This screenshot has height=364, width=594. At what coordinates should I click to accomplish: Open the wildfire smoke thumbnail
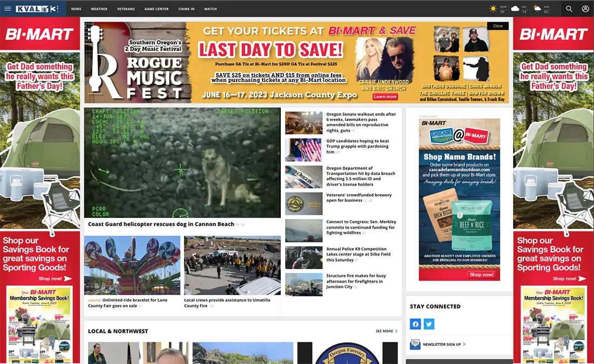click(304, 231)
